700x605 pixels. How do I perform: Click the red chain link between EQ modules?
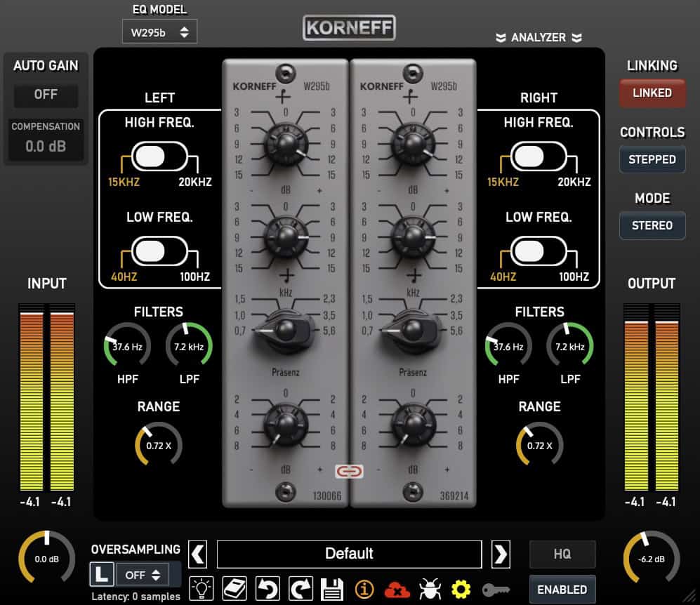point(349,471)
